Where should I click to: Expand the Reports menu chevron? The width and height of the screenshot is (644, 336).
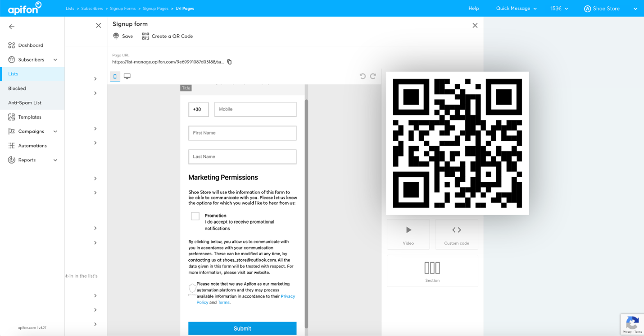(55, 160)
